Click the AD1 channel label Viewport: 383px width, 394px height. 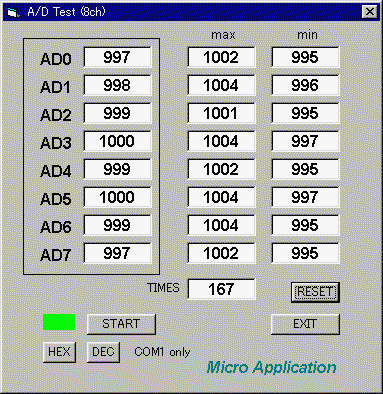coord(56,87)
